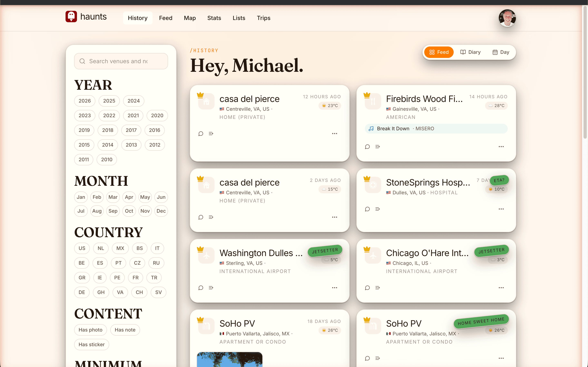The width and height of the screenshot is (588, 367).
Task: Open your profile avatar menu
Action: [x=507, y=18]
